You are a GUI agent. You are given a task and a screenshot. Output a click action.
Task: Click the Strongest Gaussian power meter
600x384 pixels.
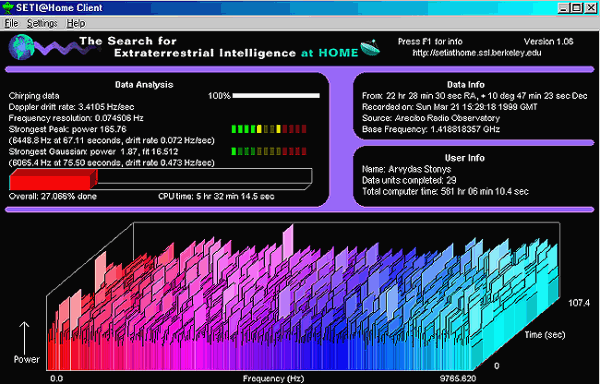pyautogui.click(x=269, y=151)
